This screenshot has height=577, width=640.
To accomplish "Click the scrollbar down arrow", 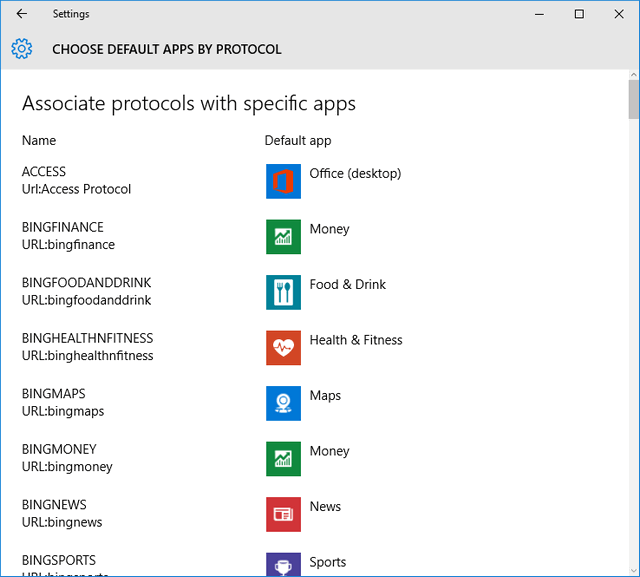I will (x=633, y=571).
